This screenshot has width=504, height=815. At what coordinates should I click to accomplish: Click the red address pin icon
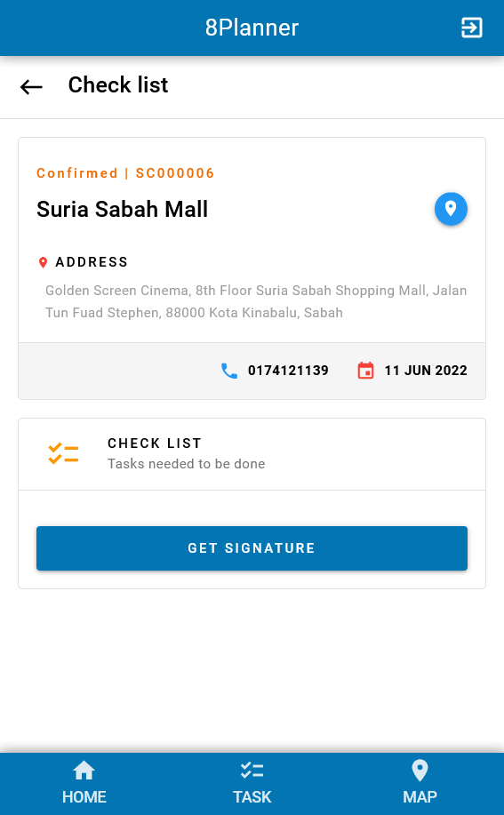point(44,262)
